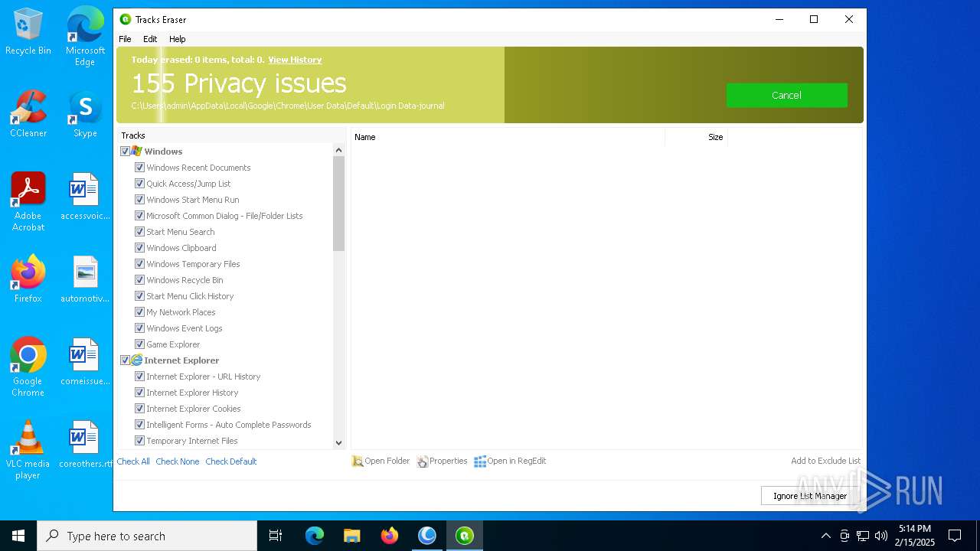Select CCleaner desktop shortcut

click(x=28, y=114)
